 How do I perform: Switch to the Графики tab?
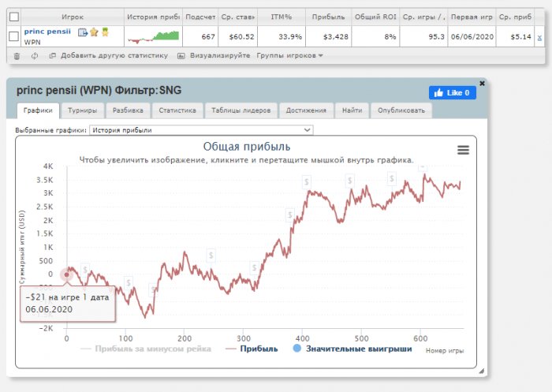pos(38,110)
